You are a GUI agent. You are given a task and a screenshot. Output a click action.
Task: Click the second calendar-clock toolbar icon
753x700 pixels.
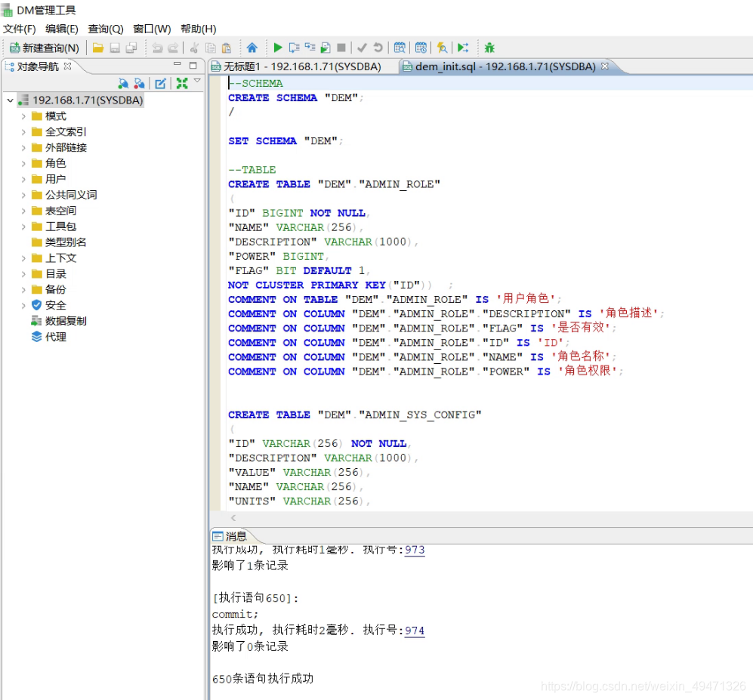coord(421,48)
